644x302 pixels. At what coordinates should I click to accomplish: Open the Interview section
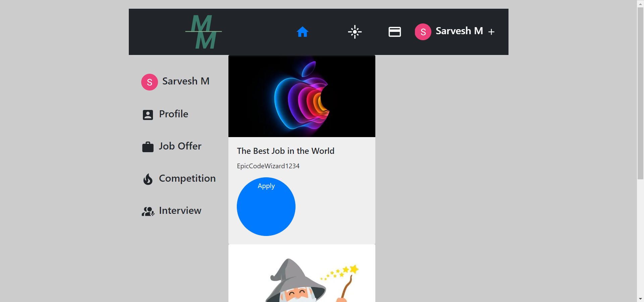[180, 210]
